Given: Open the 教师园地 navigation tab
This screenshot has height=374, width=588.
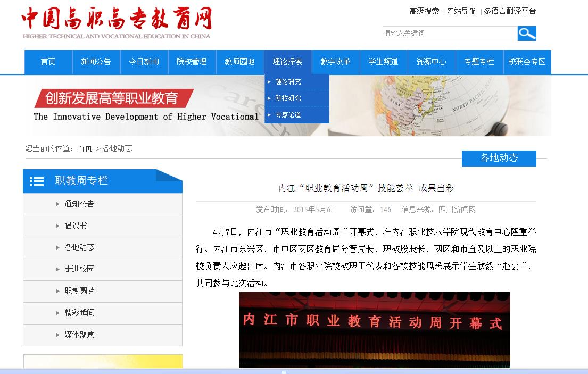Looking at the screenshot, I should pyautogui.click(x=240, y=62).
